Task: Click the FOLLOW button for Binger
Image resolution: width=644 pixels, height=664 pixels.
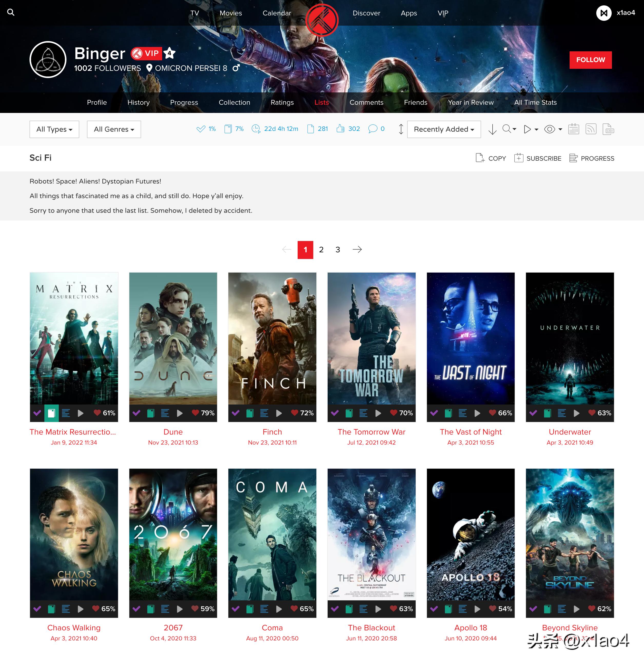Action: coord(590,60)
